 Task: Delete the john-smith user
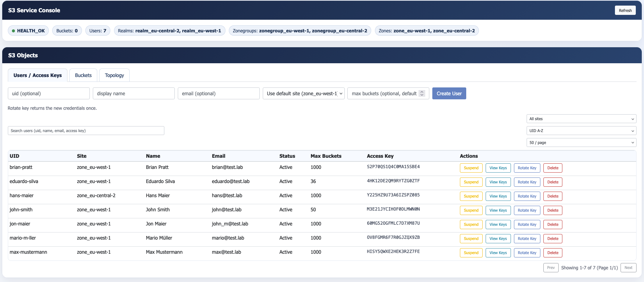point(553,210)
